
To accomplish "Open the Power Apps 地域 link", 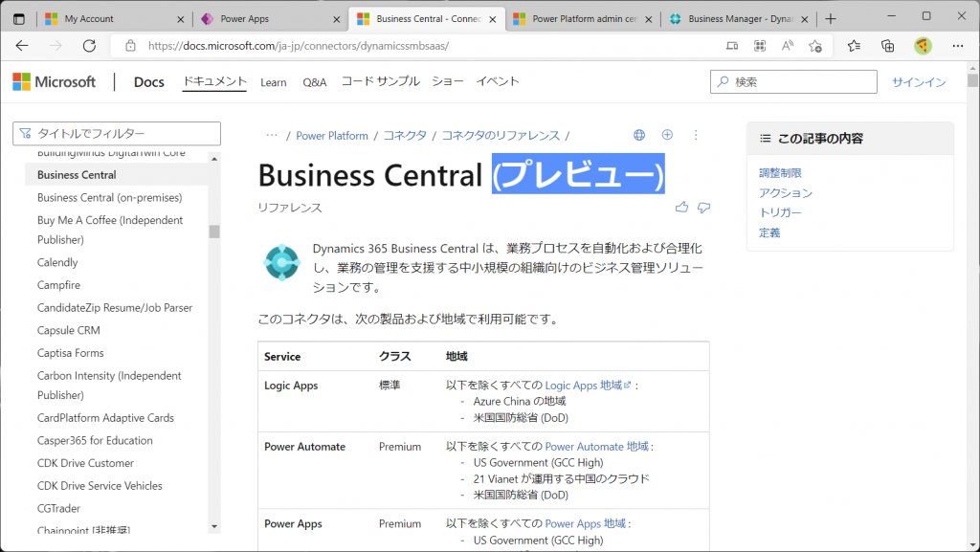I will pos(586,524).
